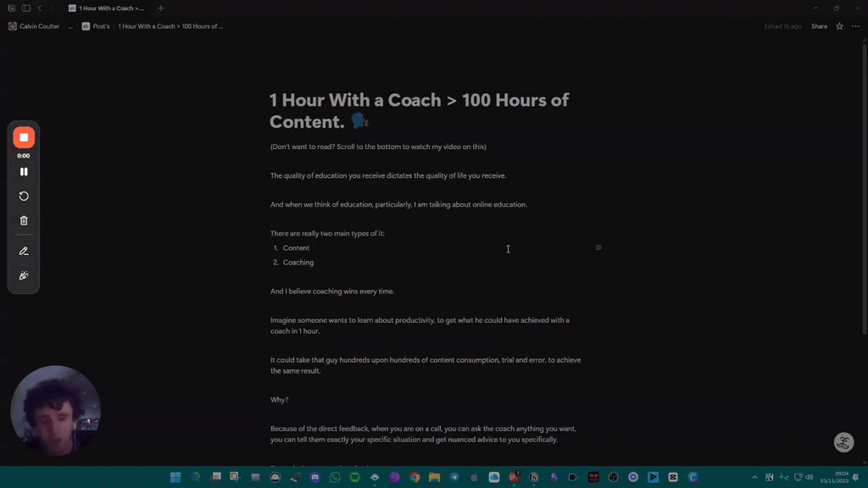This screenshot has width=868, height=488.
Task: Navigate back using the browser back arrow
Action: pyautogui.click(x=40, y=7)
